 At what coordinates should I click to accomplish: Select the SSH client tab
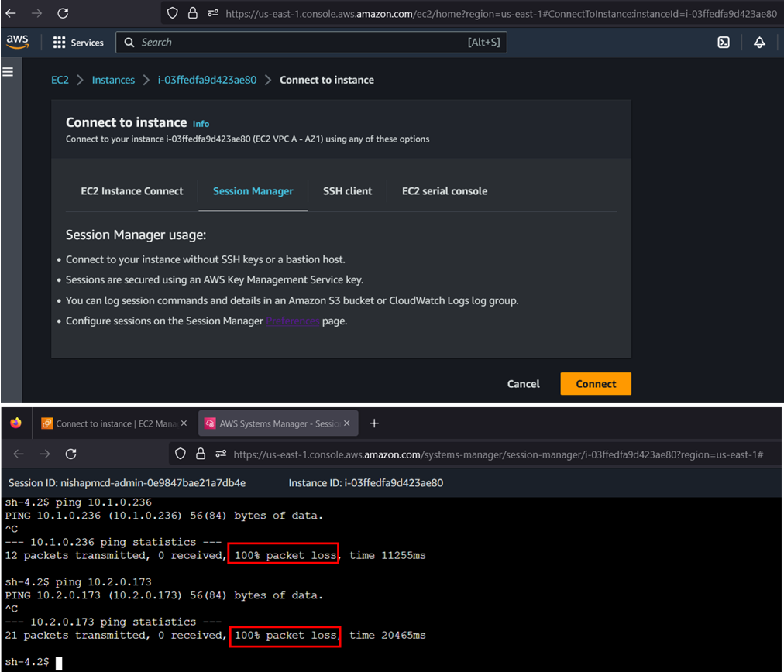347,191
